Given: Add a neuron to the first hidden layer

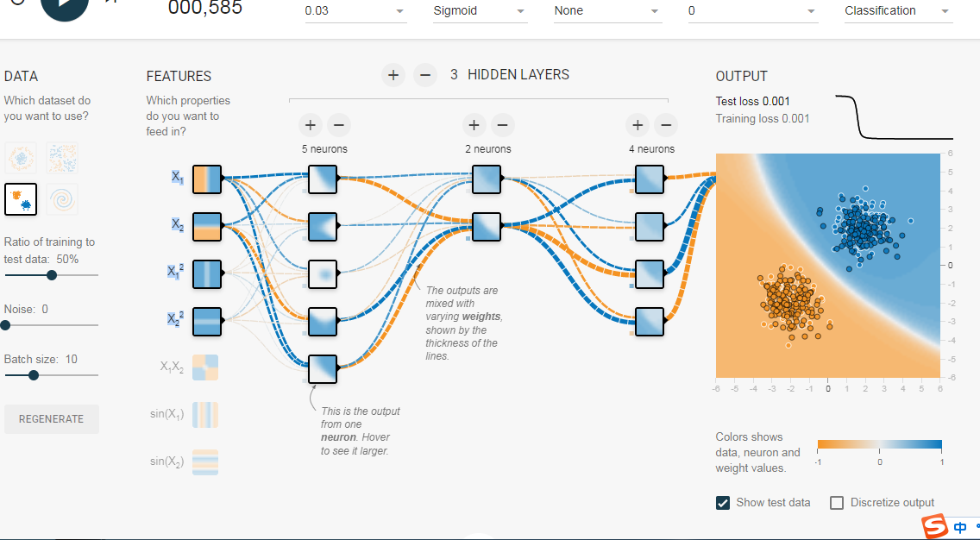Looking at the screenshot, I should (x=311, y=125).
